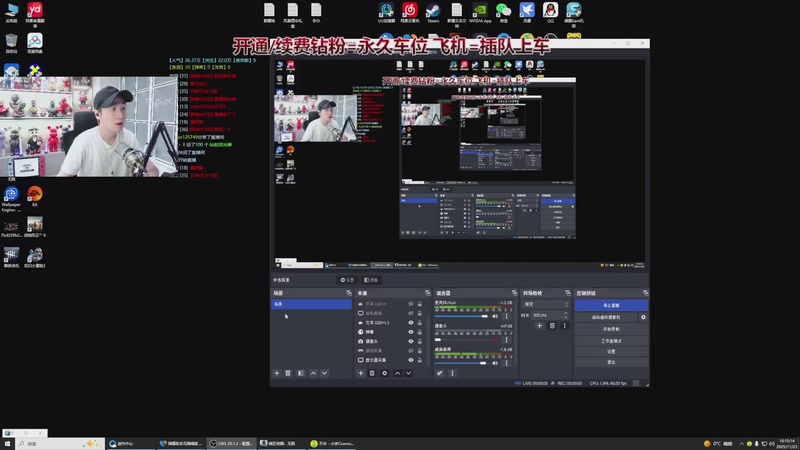Show the 游戏采集 source
Screen dimensions: 800x450
[410, 351]
